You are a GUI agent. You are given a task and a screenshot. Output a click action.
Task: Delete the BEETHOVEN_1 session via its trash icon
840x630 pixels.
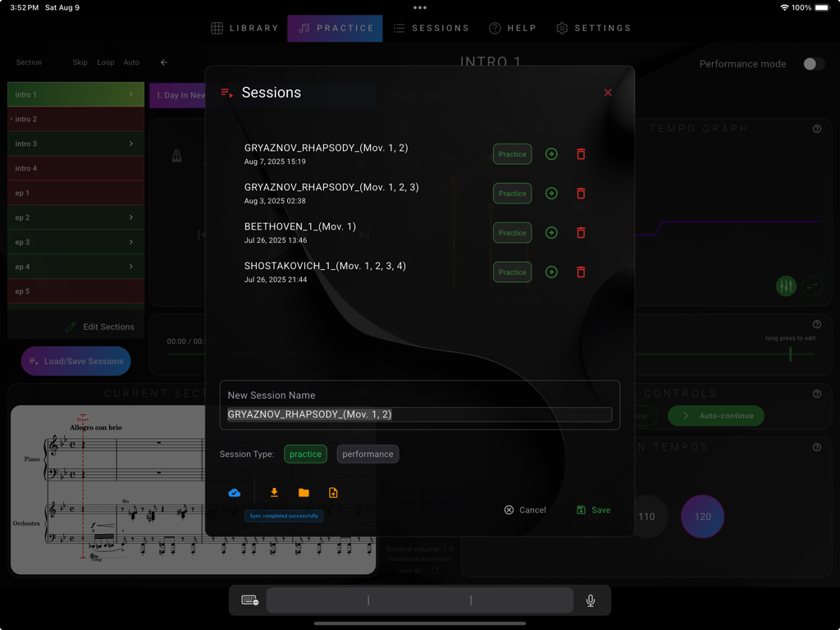(581, 233)
